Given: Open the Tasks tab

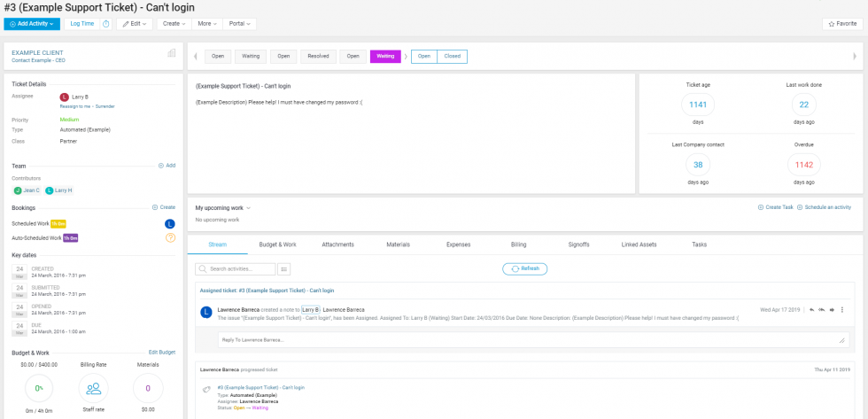Looking at the screenshot, I should [x=699, y=244].
